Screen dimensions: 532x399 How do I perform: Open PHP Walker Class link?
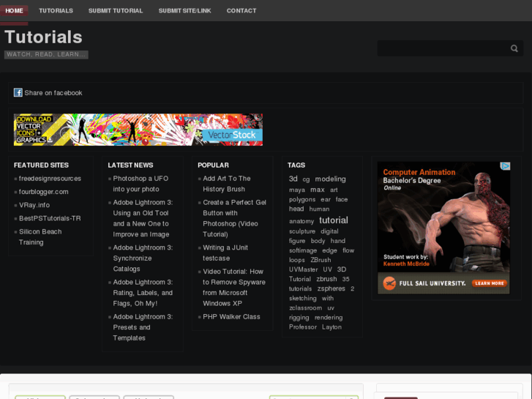pos(231,316)
